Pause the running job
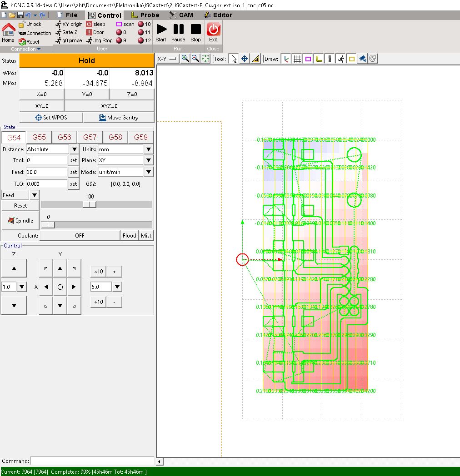The height and width of the screenshot is (476, 460). click(x=178, y=33)
